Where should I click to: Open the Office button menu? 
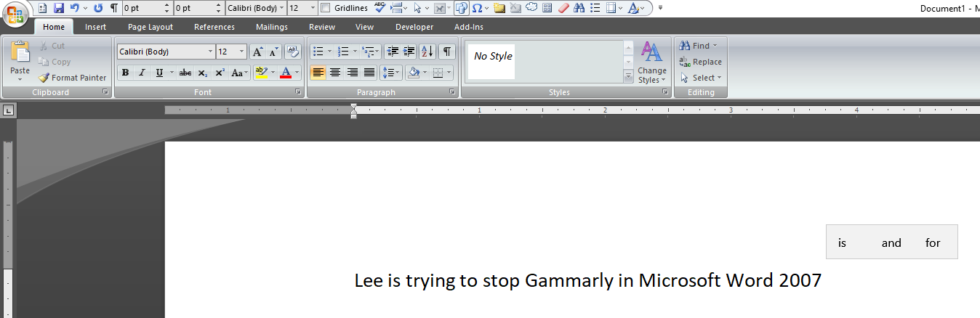[x=15, y=15]
